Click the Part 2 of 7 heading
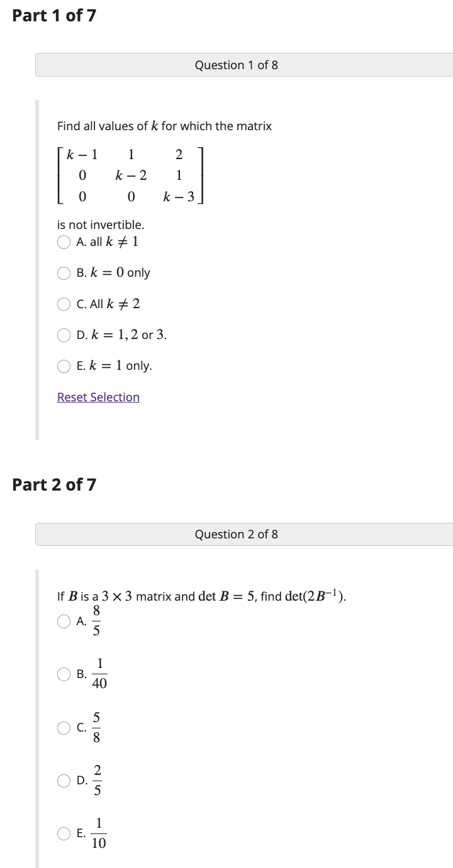This screenshot has width=453, height=868. [53, 484]
